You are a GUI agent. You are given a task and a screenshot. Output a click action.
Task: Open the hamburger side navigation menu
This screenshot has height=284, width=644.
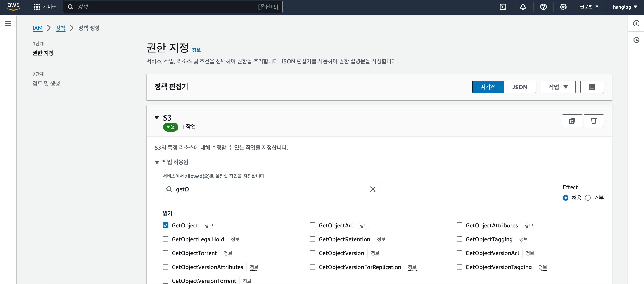pos(8,23)
